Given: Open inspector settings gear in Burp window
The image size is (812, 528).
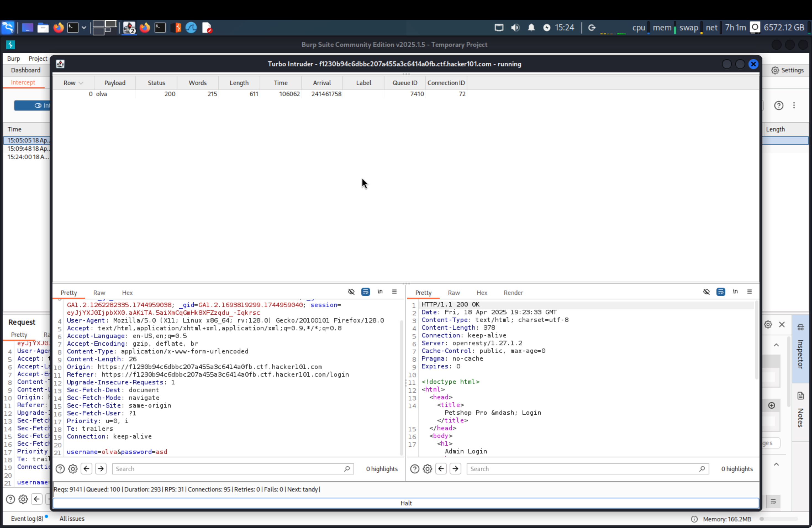Looking at the screenshot, I should tap(768, 325).
